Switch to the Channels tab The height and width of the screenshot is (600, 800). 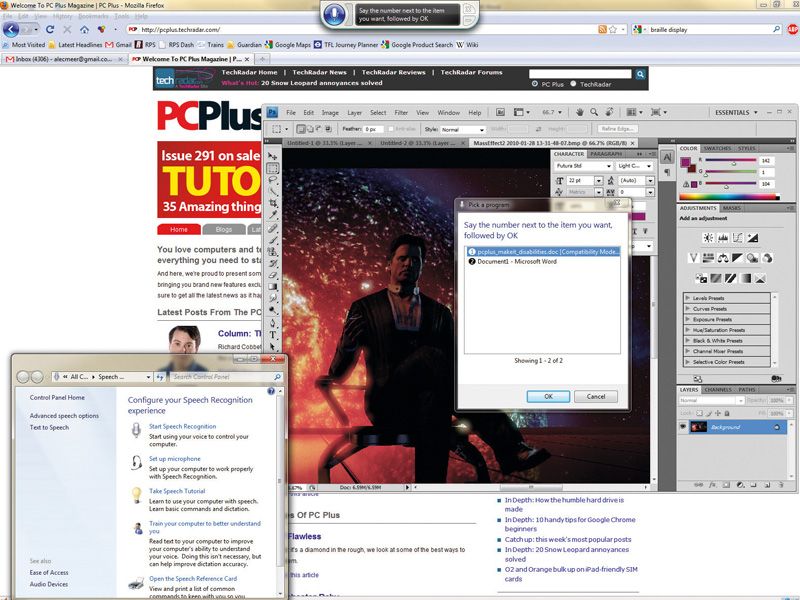click(x=717, y=390)
